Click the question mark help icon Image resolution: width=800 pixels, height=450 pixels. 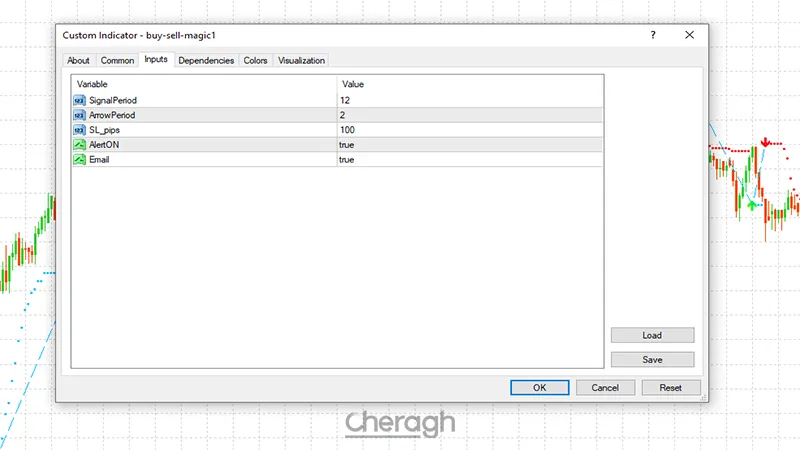pyautogui.click(x=653, y=35)
